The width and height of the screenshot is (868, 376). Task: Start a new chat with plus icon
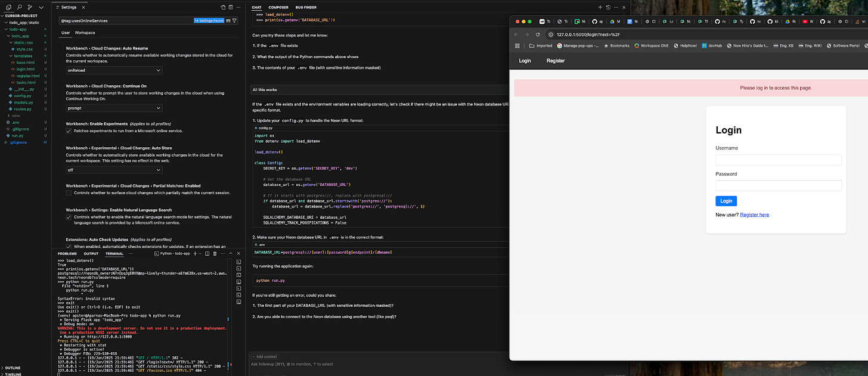tap(600, 7)
